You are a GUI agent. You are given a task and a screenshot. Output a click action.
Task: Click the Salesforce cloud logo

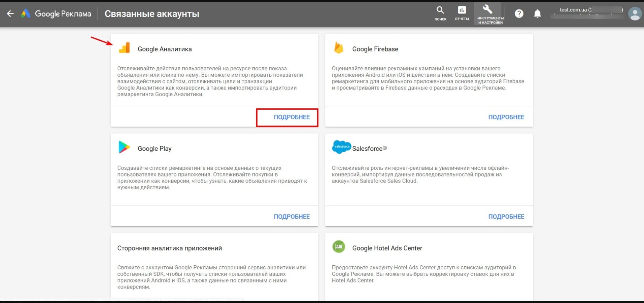coord(341,147)
